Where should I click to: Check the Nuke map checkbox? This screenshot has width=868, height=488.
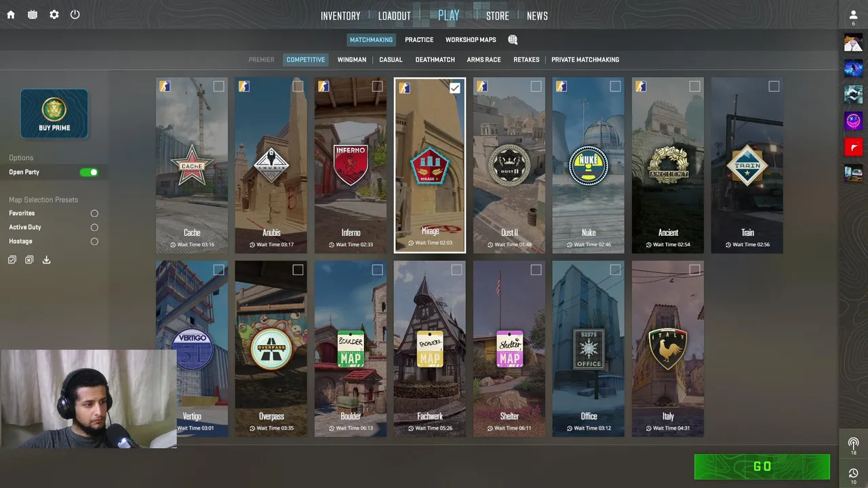pyautogui.click(x=615, y=86)
